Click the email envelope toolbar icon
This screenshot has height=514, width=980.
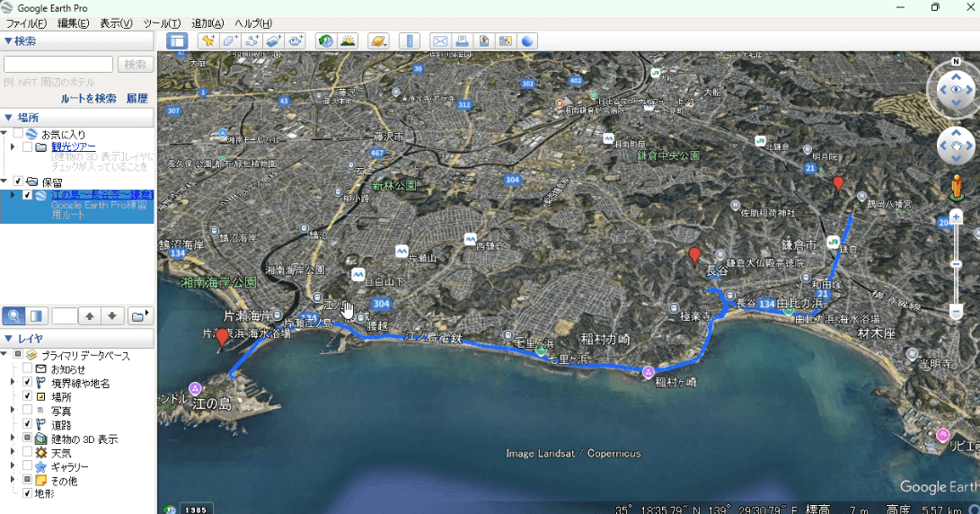click(440, 41)
